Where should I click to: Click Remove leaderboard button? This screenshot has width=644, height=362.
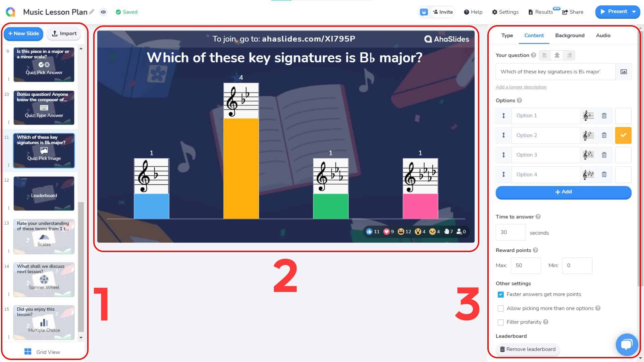click(528, 349)
